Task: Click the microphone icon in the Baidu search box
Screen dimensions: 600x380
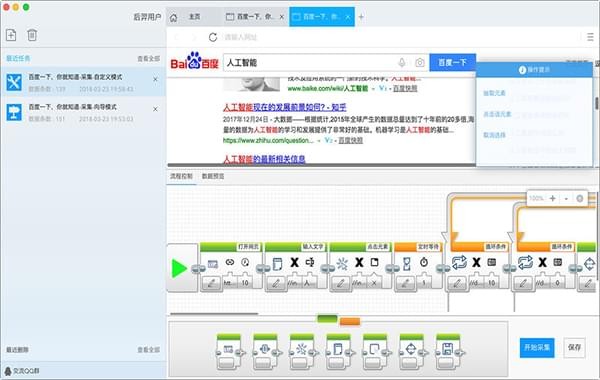Action: (402, 62)
